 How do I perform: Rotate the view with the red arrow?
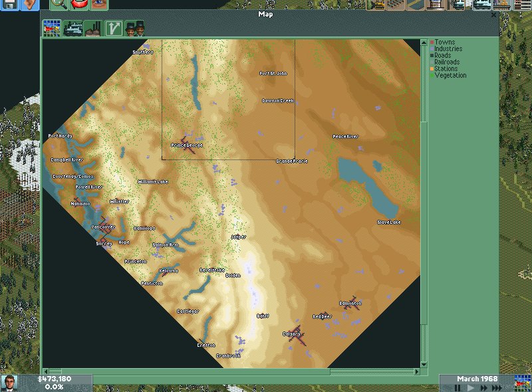click(79, 5)
